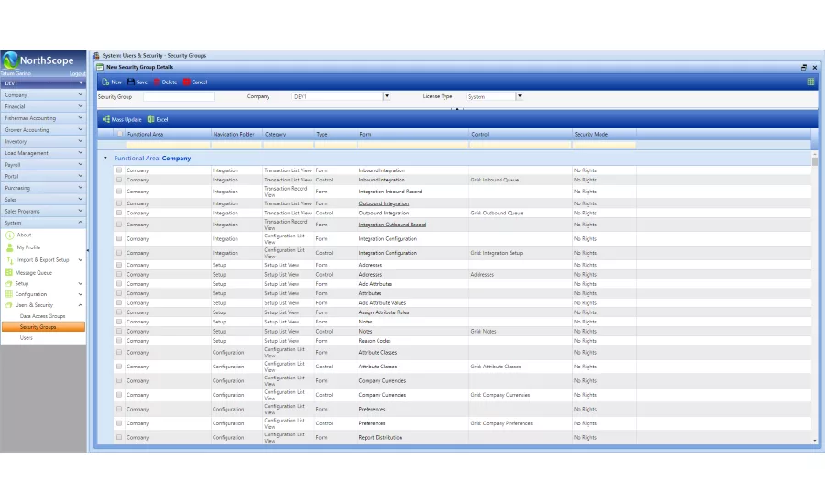Click green grid layout icon

click(x=810, y=82)
